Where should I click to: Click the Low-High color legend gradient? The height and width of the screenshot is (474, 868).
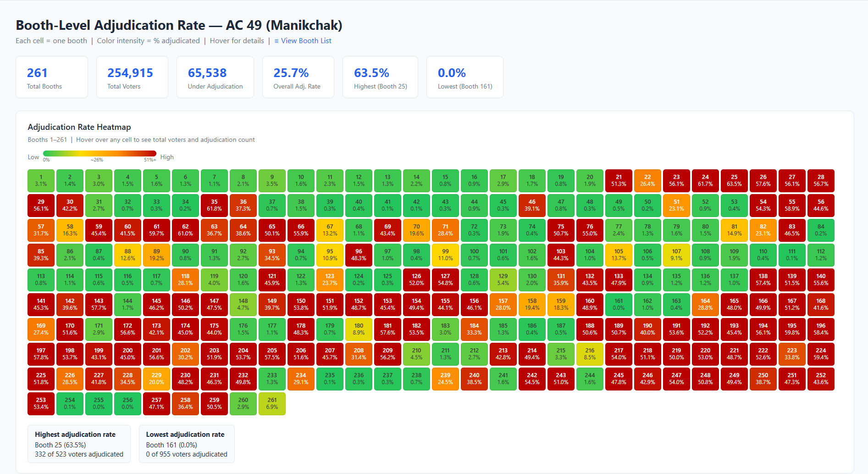[100, 154]
